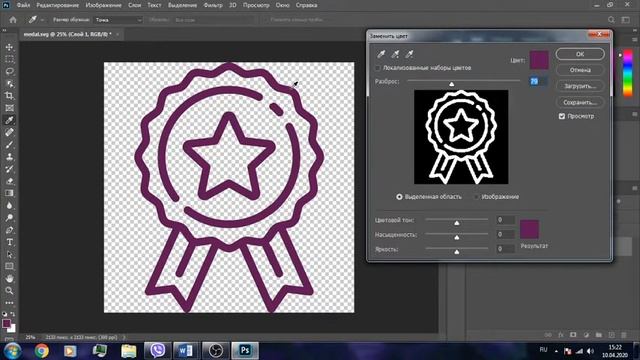Open the workspace switcher dropdown icon
The image size is (640, 360).
click(x=626, y=20)
